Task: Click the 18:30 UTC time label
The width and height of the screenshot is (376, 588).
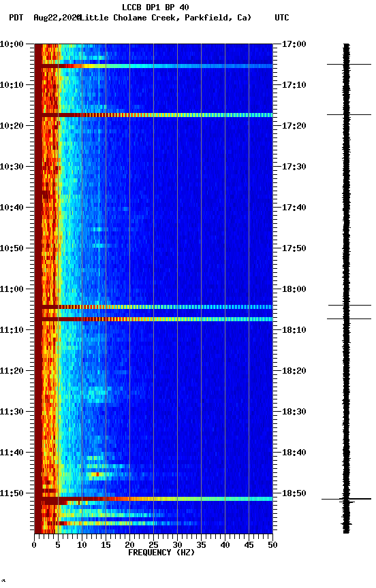Action: (294, 412)
